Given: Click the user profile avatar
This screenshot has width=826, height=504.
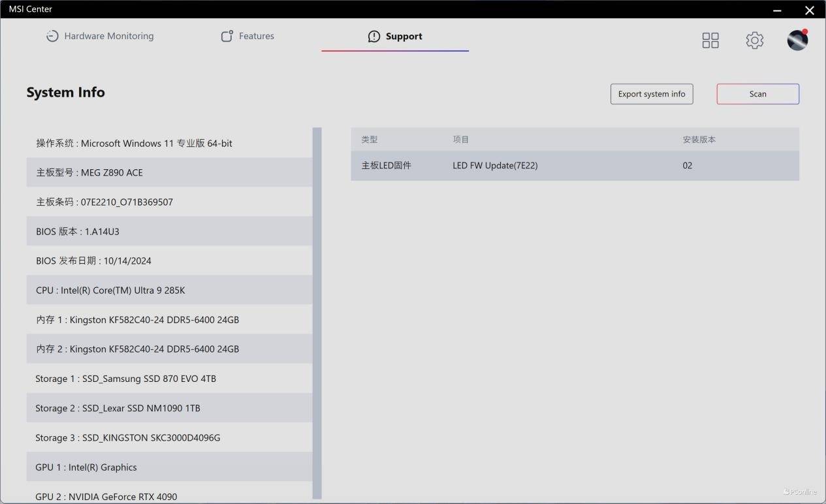Looking at the screenshot, I should pyautogui.click(x=797, y=40).
